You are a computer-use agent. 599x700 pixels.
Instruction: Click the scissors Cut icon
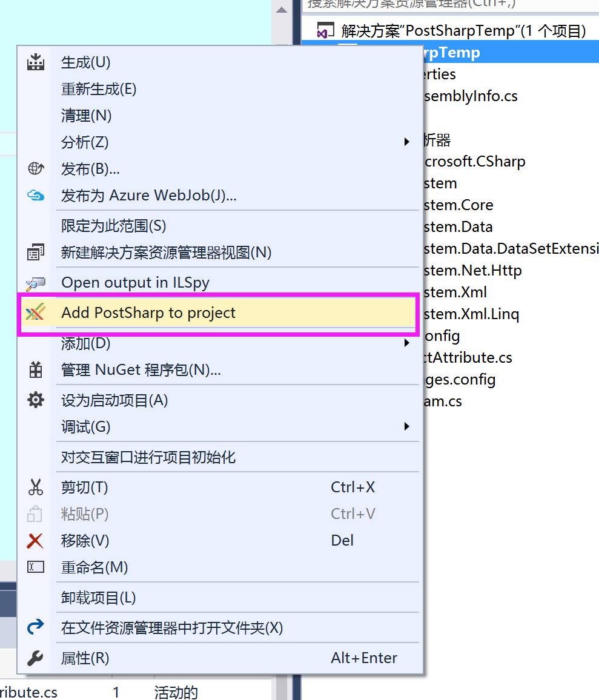[36, 487]
